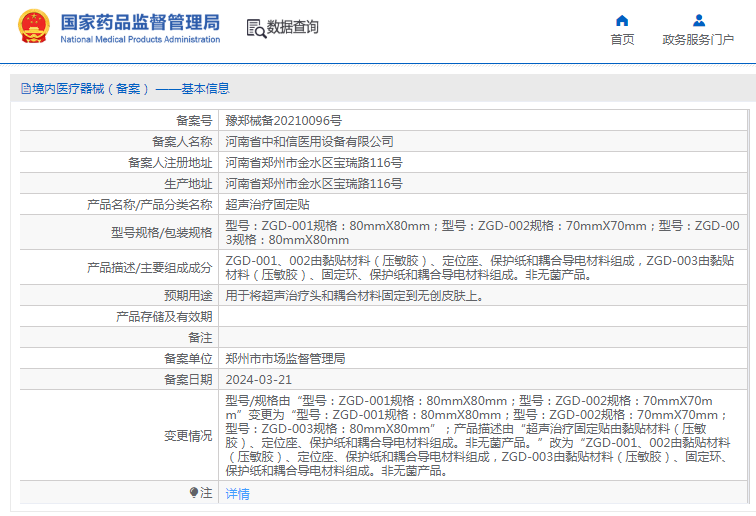Click the 产品存储及有效期 label
The height and width of the screenshot is (516, 756).
coord(164,316)
